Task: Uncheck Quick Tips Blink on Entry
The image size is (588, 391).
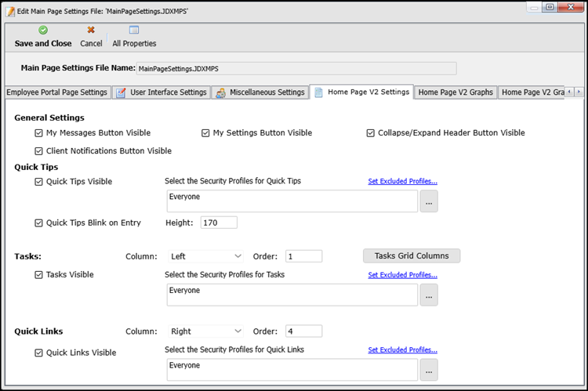Action: 38,223
